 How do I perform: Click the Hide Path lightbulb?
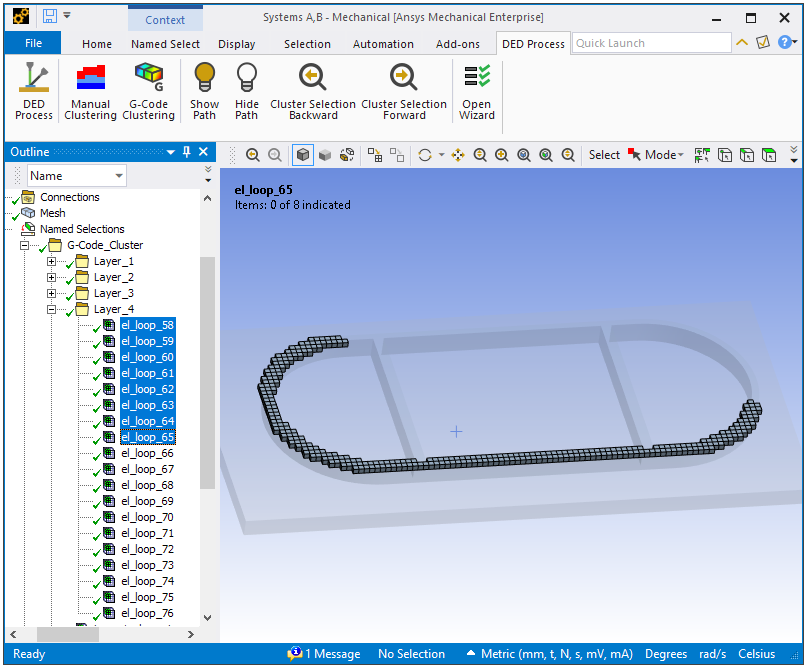[246, 90]
